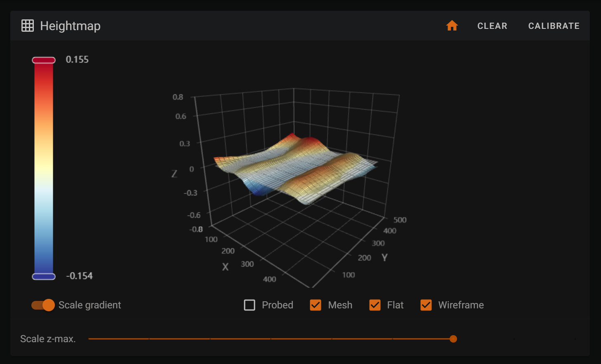Click the Z axis label
Viewport: 601px width, 364px height.
pos(174,174)
